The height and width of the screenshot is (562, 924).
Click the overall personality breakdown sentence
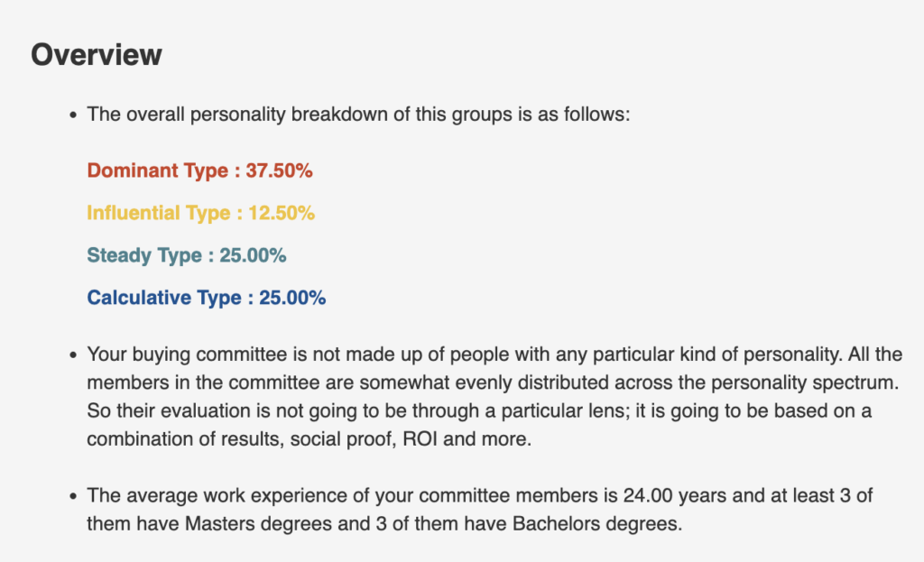pyautogui.click(x=358, y=115)
